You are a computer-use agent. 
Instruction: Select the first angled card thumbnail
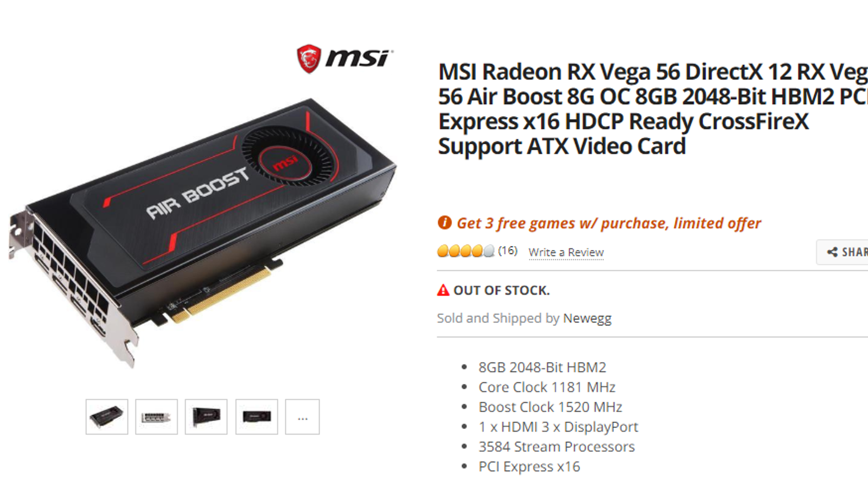(x=107, y=417)
